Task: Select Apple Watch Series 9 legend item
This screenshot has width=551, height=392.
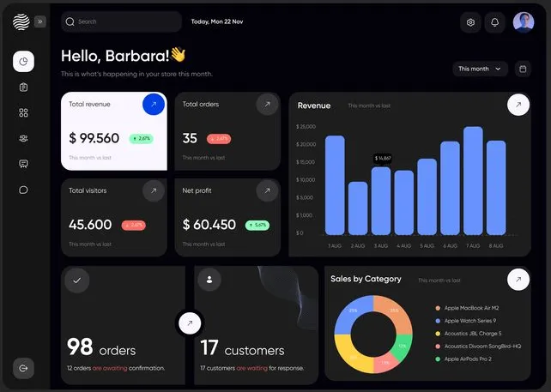Action: [x=466, y=321]
